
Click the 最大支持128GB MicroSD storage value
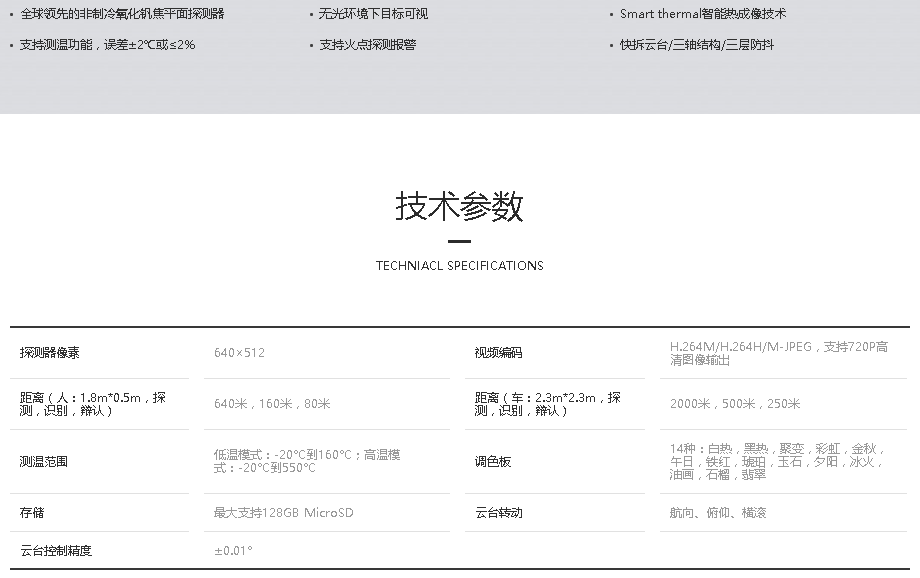click(283, 513)
